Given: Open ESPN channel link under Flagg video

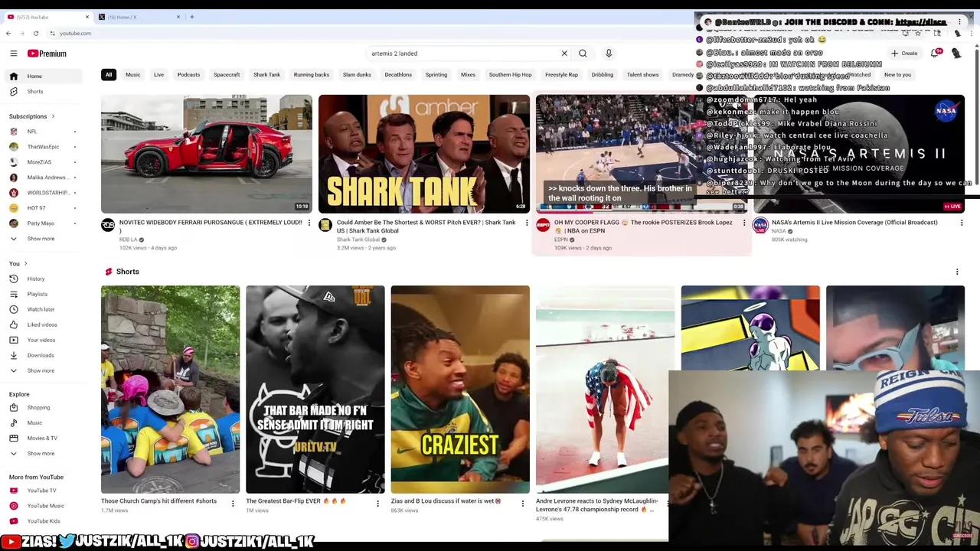Looking at the screenshot, I should tap(561, 240).
